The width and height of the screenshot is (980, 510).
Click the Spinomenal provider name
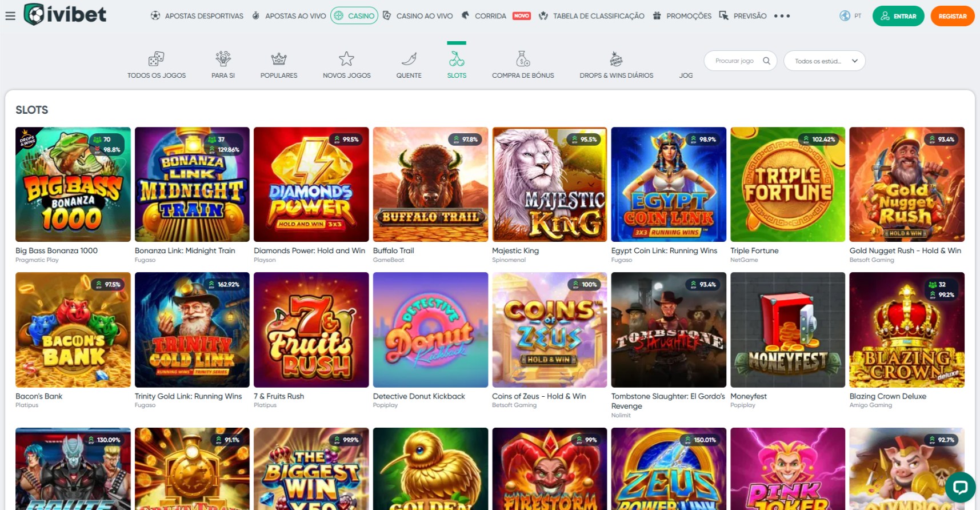point(509,260)
